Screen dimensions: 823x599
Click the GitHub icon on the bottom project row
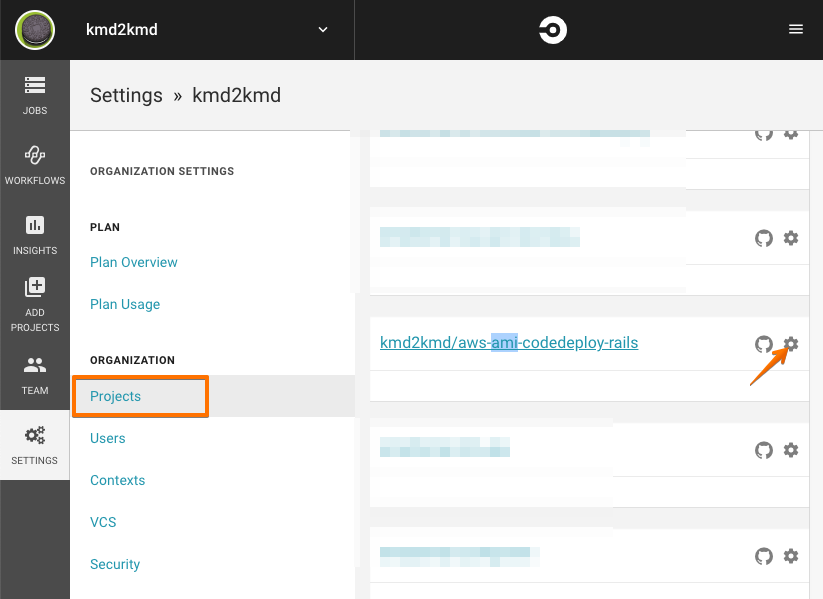click(x=764, y=556)
